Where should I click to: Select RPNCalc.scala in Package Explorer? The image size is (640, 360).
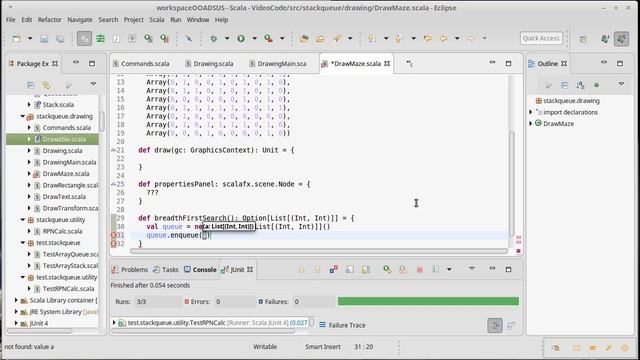(62, 231)
